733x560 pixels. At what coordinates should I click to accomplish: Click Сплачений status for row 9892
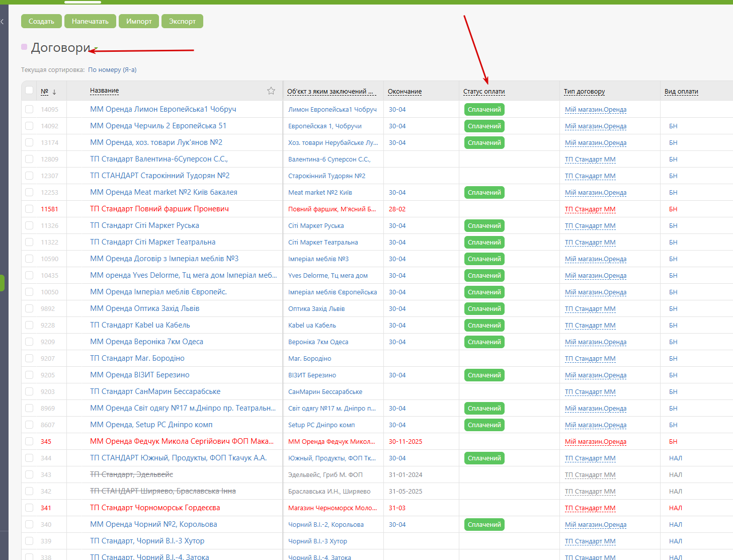pyautogui.click(x=484, y=308)
